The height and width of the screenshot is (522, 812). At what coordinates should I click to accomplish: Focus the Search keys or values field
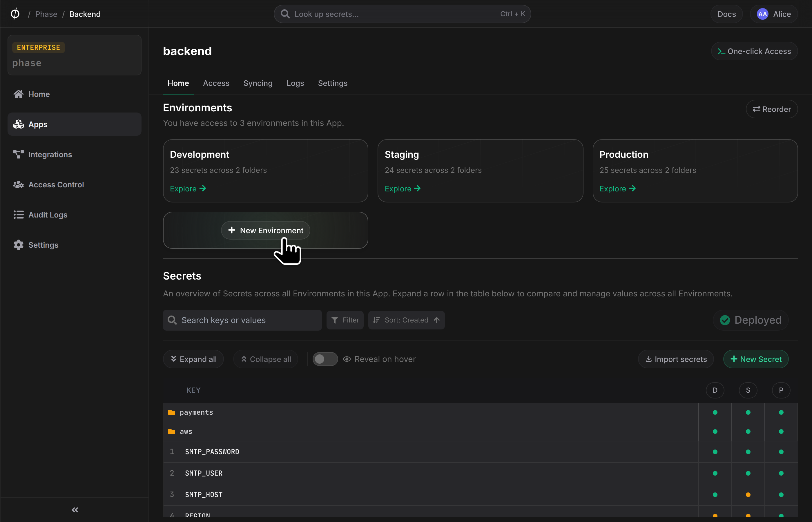[x=242, y=320]
